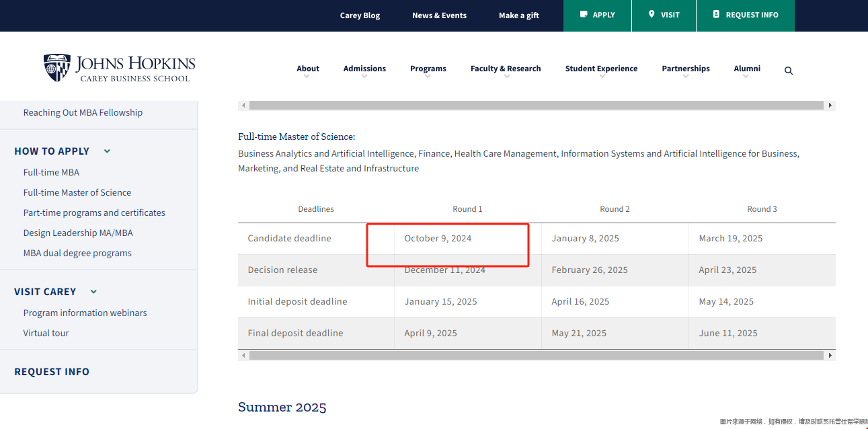Image resolution: width=868 pixels, height=429 pixels.
Task: Open Full-time MBA sidebar link
Action: pos(51,173)
